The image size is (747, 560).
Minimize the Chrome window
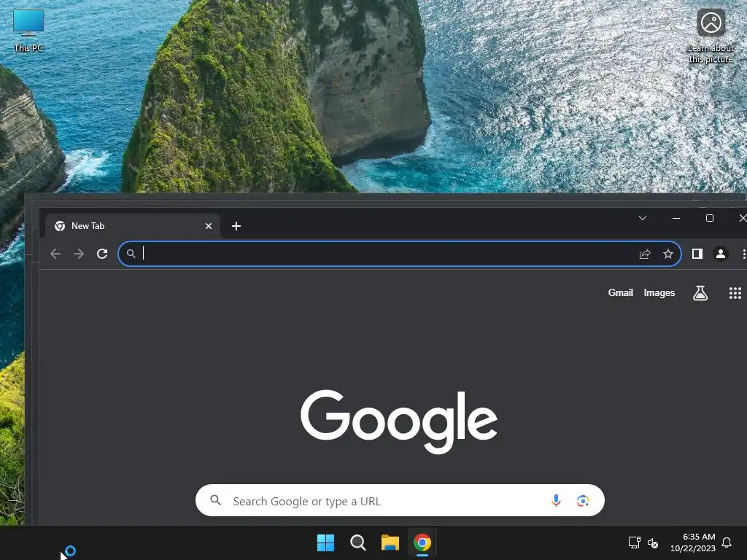[676, 218]
